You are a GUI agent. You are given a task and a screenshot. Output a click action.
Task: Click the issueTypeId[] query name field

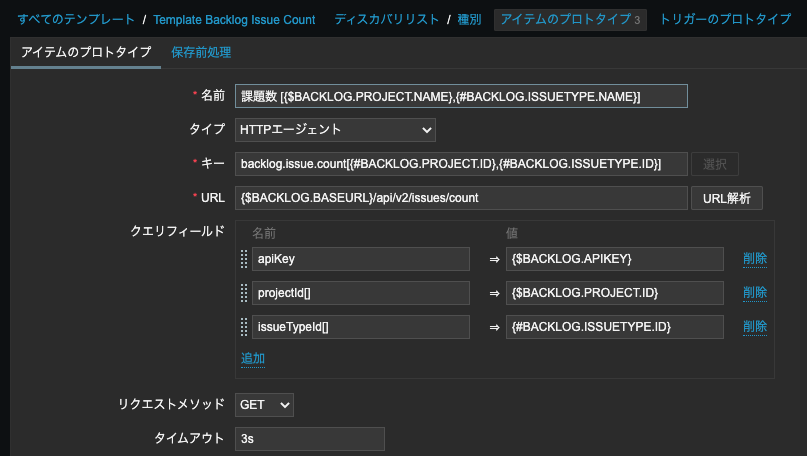click(361, 327)
